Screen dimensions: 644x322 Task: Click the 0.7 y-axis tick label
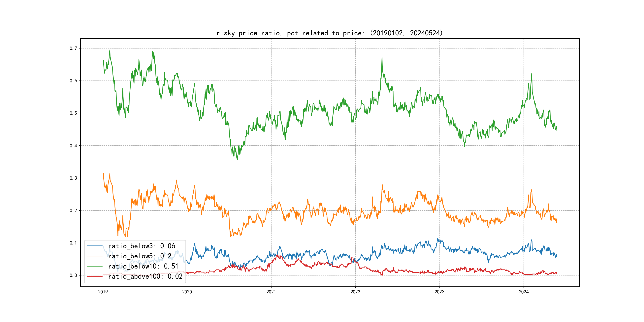coord(73,48)
